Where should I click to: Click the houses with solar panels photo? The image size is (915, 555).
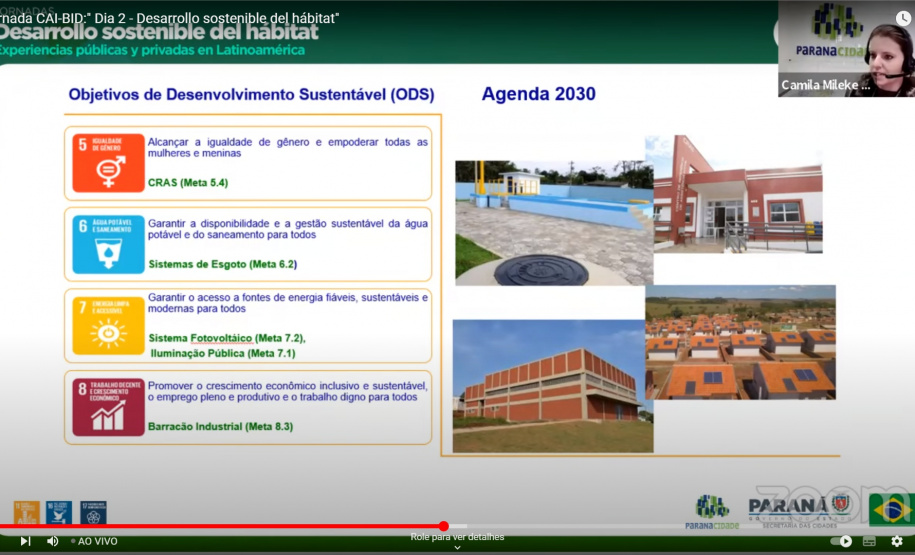pyautogui.click(x=741, y=342)
